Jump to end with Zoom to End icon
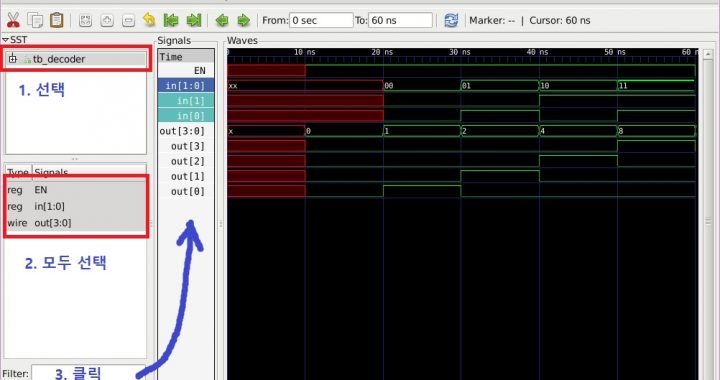 coord(193,20)
